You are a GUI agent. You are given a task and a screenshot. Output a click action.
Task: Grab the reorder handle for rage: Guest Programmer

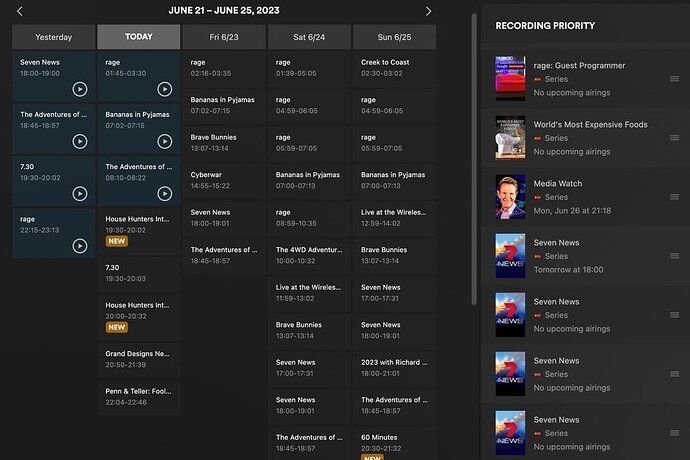[674, 79]
